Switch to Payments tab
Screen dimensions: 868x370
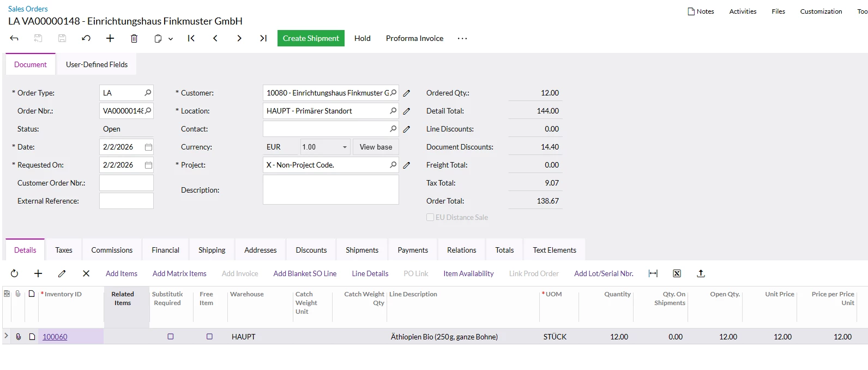(x=413, y=250)
